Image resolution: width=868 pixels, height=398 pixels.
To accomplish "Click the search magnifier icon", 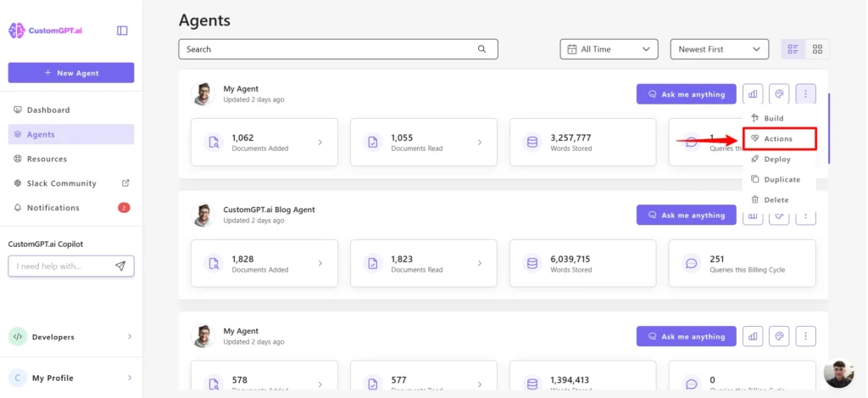I will pos(482,49).
